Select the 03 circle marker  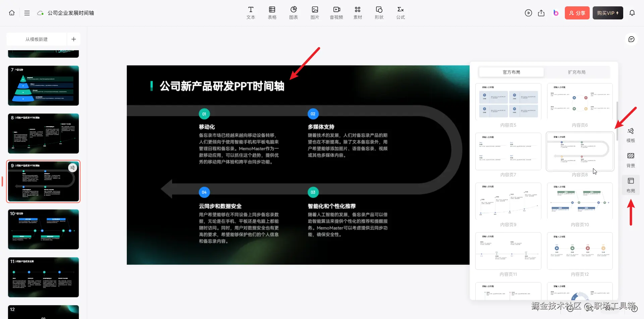pos(313,192)
